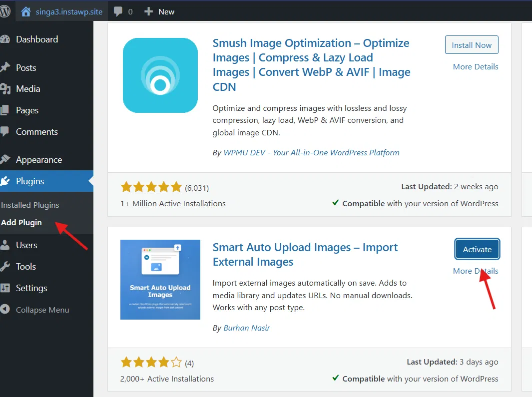This screenshot has height=397, width=532.
Task: Visit plugin author Burhan Nasir's page
Action: coord(247,328)
